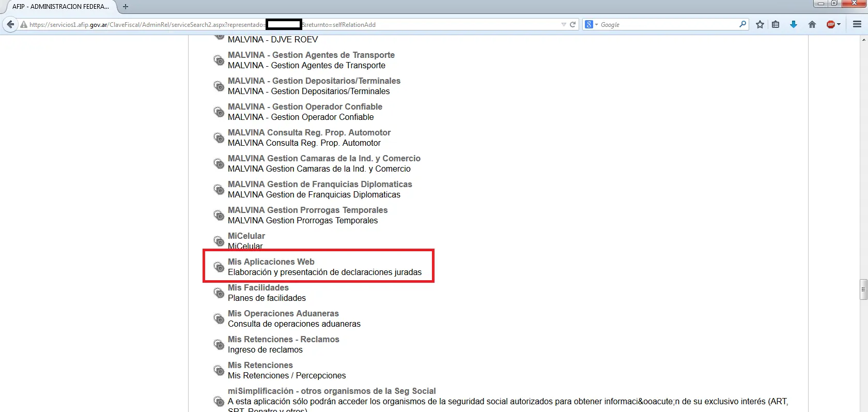Click the site identity warning icon in address bar
The width and height of the screenshot is (868, 412).
pos(24,24)
